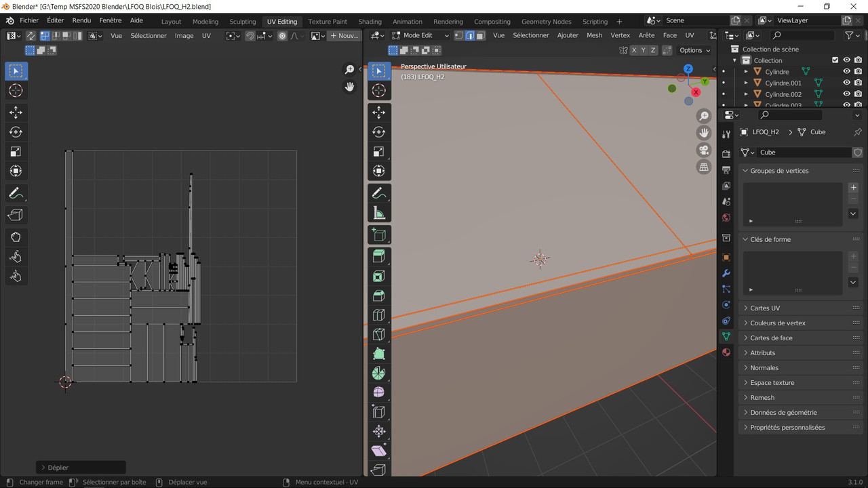This screenshot has height=488, width=868.
Task: Select the Loop Cut tool
Action: click(379, 315)
